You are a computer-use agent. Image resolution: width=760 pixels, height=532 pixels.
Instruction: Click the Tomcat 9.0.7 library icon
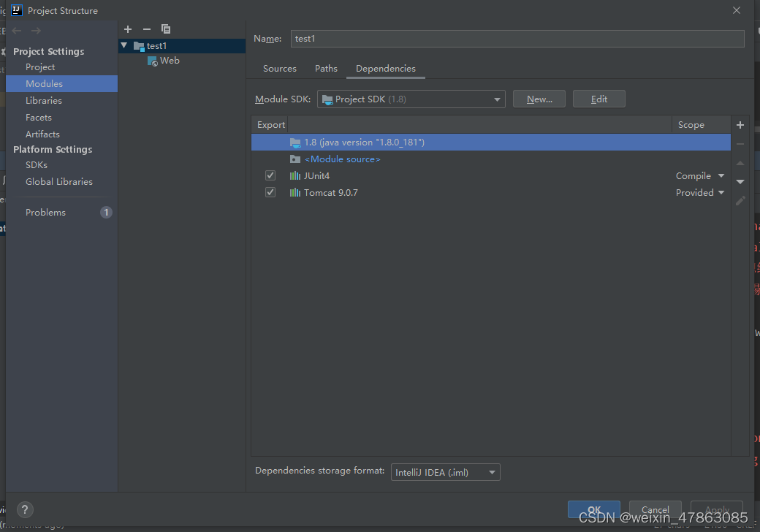coord(294,193)
